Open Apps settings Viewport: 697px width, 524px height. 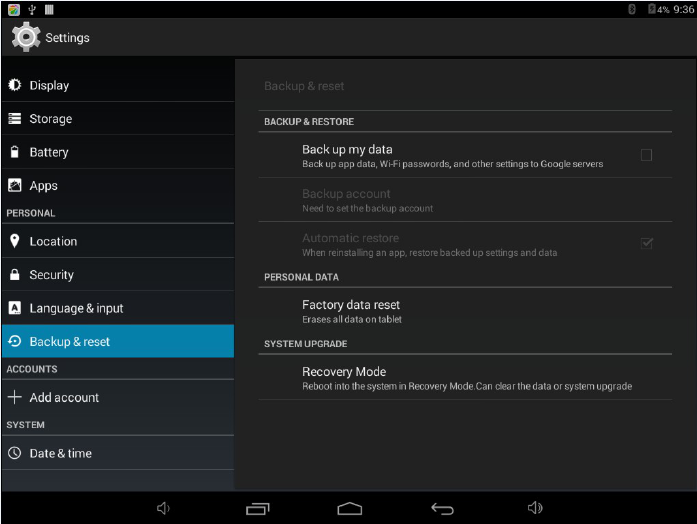click(118, 185)
